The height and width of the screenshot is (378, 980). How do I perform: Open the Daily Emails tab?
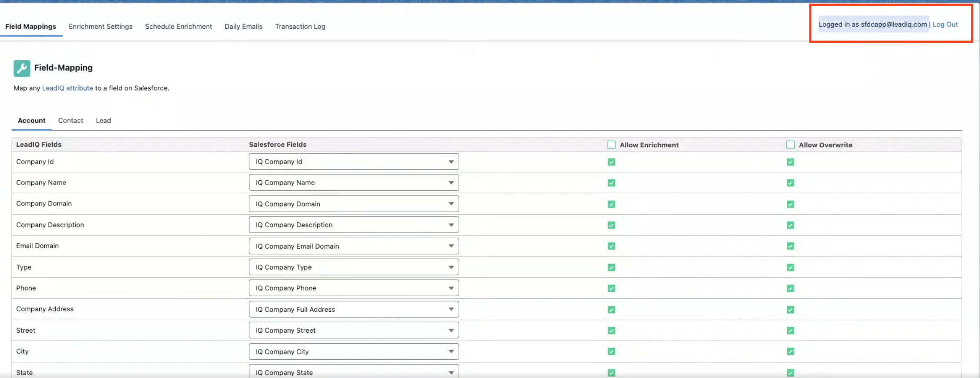(243, 27)
